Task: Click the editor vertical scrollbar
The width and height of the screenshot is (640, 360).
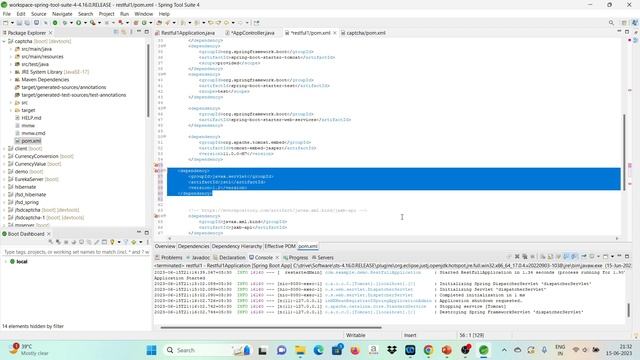Action: point(624,151)
